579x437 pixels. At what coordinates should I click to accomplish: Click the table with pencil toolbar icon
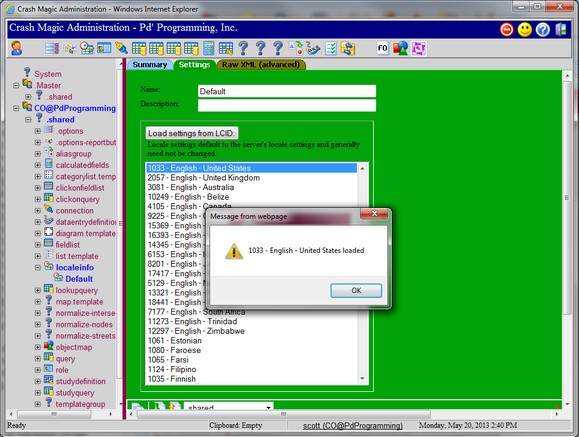(226, 48)
